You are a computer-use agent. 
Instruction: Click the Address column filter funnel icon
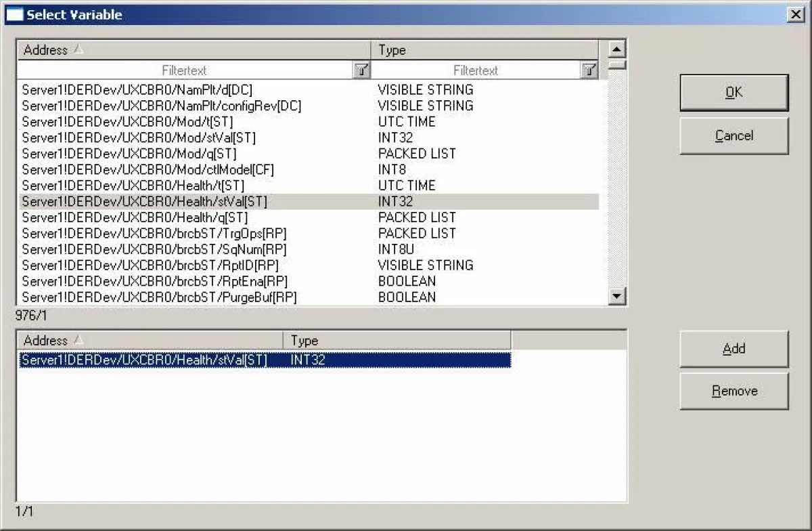362,70
